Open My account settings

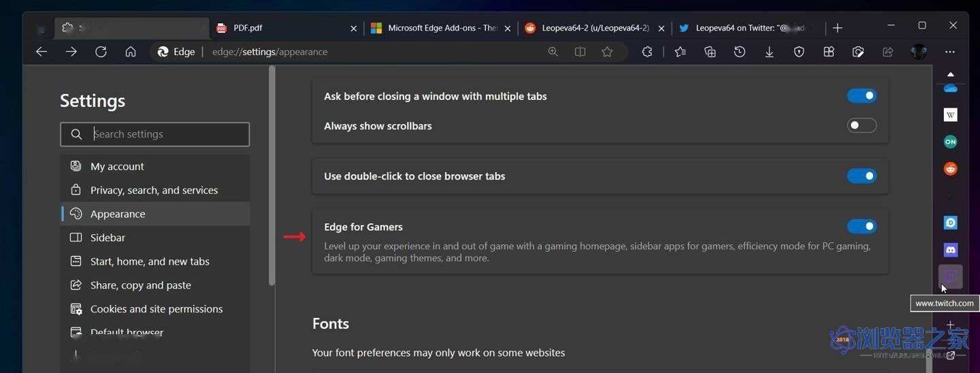tap(154, 166)
